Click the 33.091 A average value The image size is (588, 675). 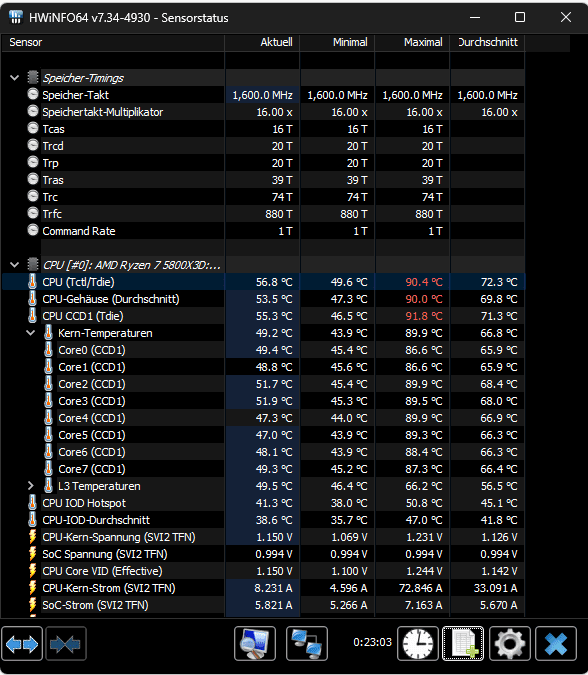click(495, 588)
